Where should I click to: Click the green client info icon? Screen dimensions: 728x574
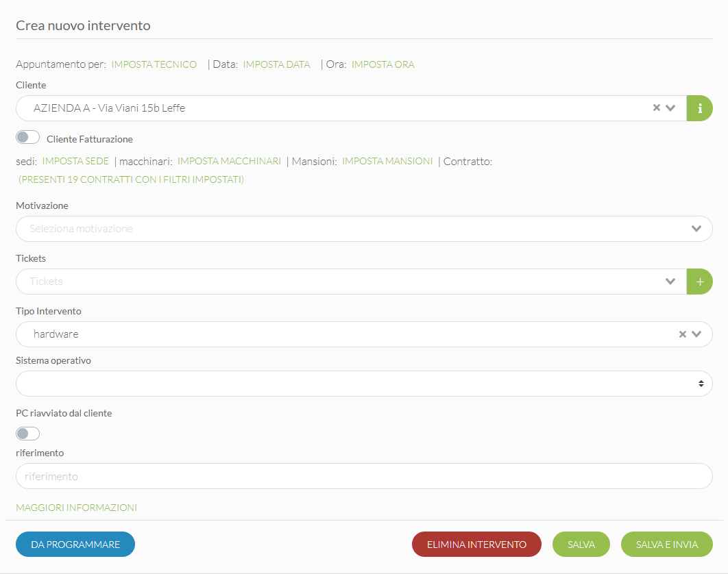pos(699,108)
